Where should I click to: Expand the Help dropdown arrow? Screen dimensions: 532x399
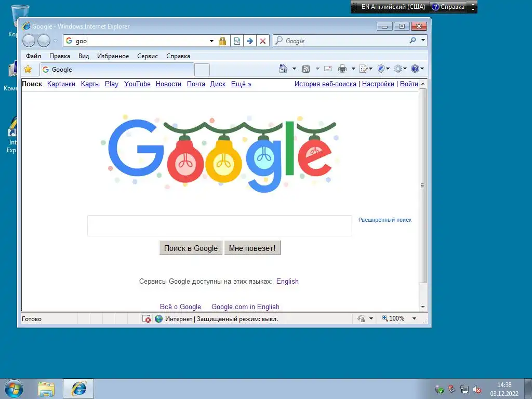coord(422,69)
